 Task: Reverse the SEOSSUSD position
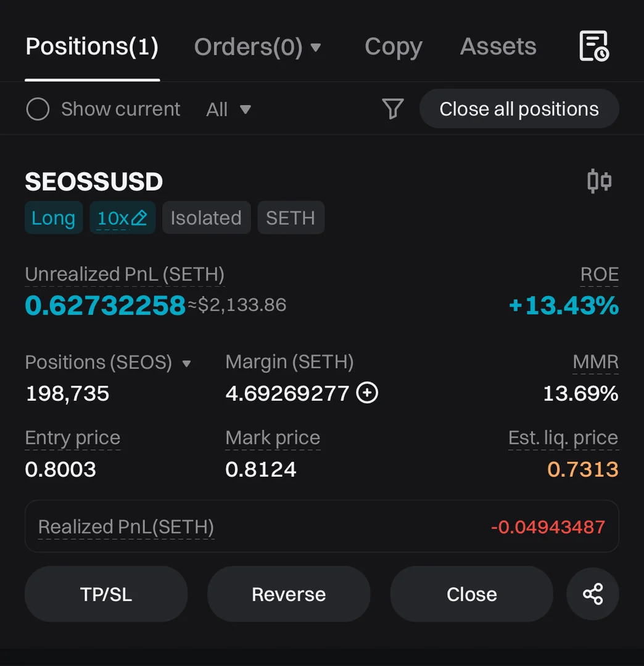(288, 594)
